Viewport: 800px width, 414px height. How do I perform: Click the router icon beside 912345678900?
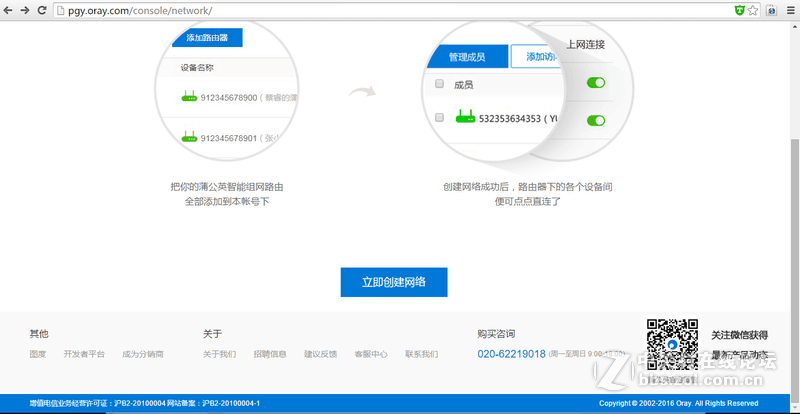(x=189, y=96)
